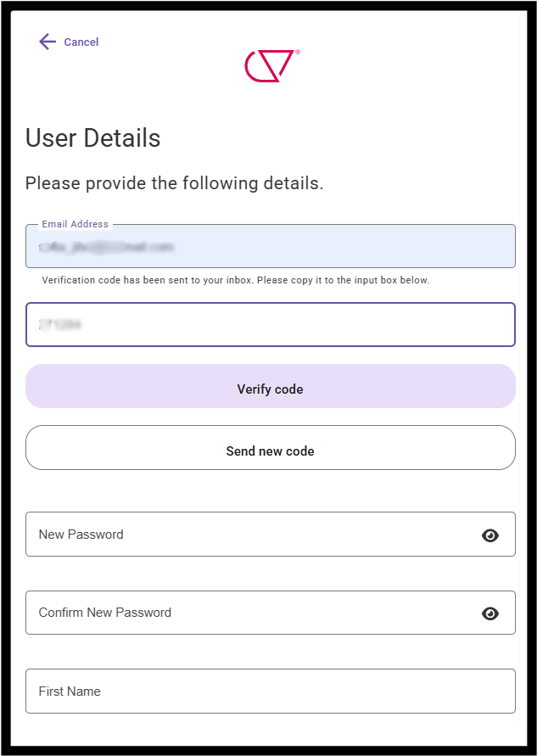Click the blurred email text in the field
Image resolution: width=537 pixels, height=756 pixels.
tap(107, 248)
